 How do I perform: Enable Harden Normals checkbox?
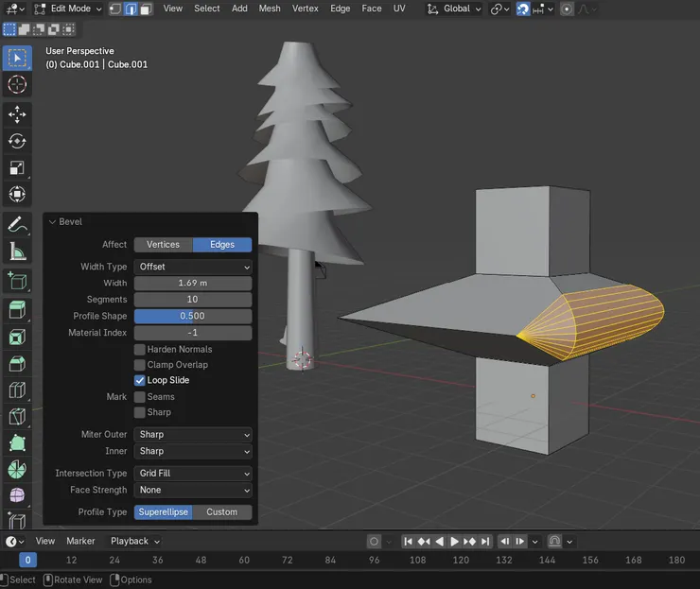(140, 350)
